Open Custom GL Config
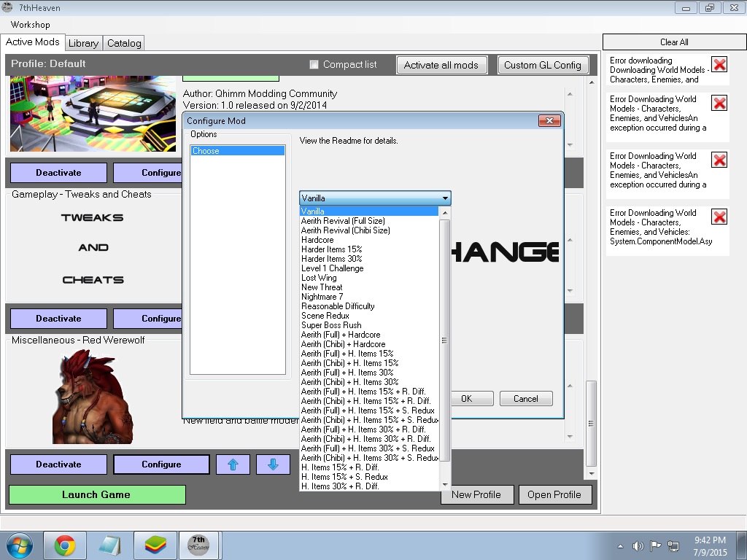 click(x=543, y=65)
